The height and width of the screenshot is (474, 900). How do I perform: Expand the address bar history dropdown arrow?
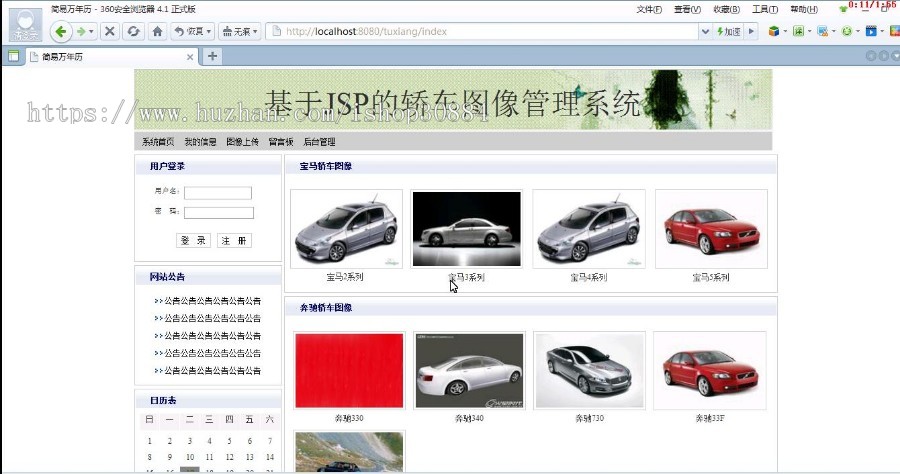click(x=705, y=32)
